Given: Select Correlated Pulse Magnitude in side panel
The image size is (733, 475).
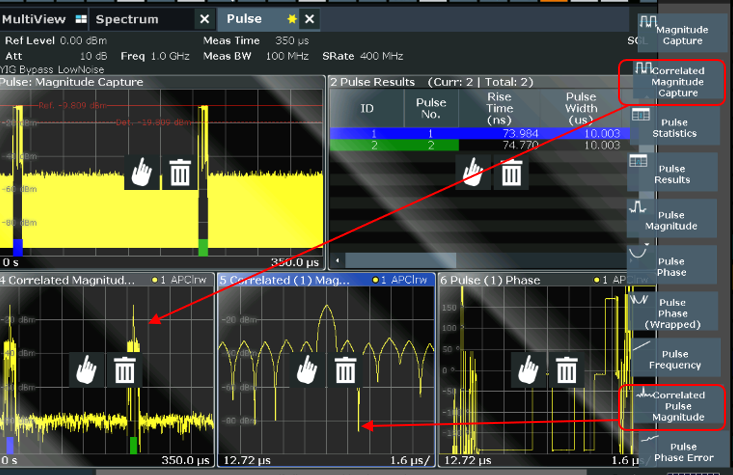Looking at the screenshot, I should click(x=678, y=407).
